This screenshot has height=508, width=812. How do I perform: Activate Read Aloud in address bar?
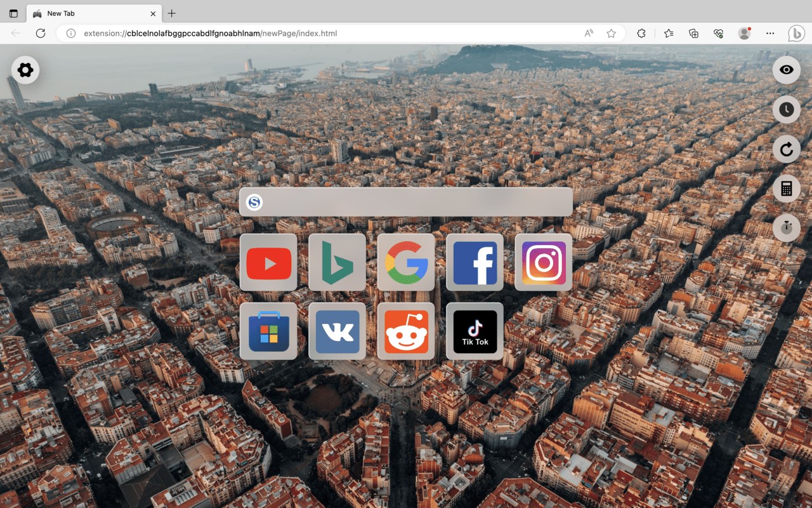[x=589, y=33]
